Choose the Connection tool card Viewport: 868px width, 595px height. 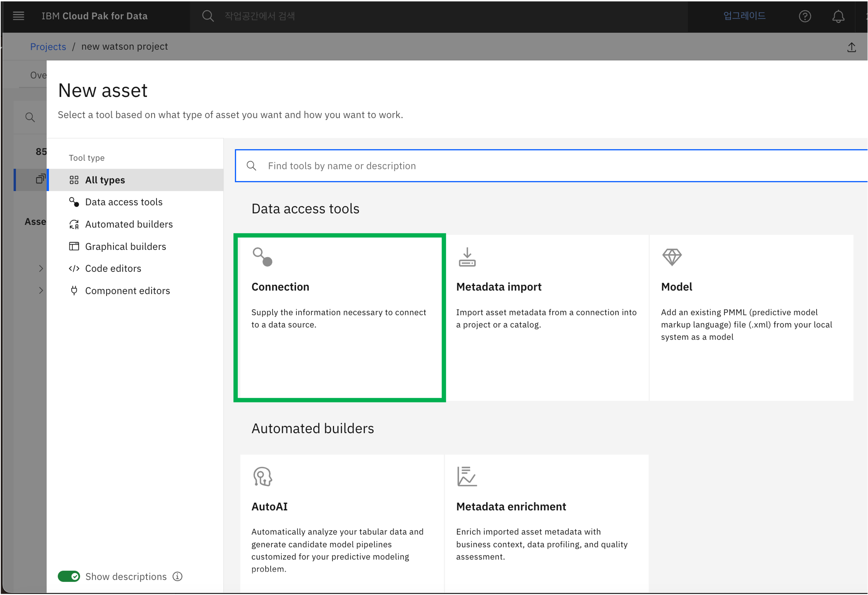pos(339,317)
